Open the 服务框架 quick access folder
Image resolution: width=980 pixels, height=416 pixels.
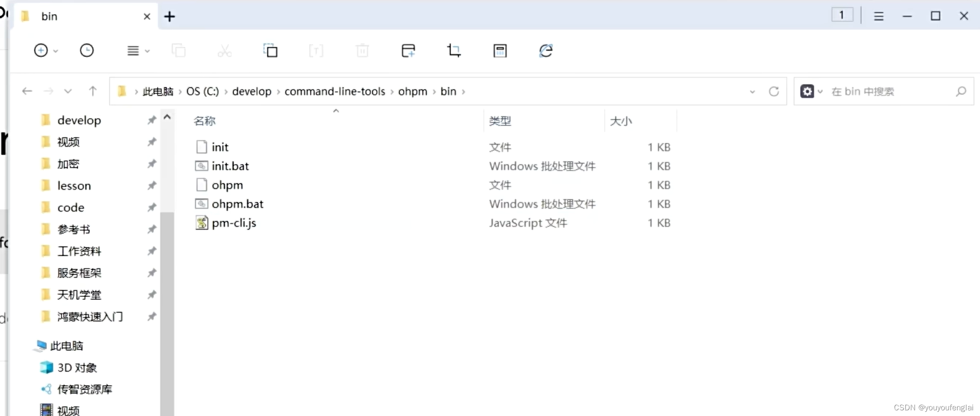[79, 273]
